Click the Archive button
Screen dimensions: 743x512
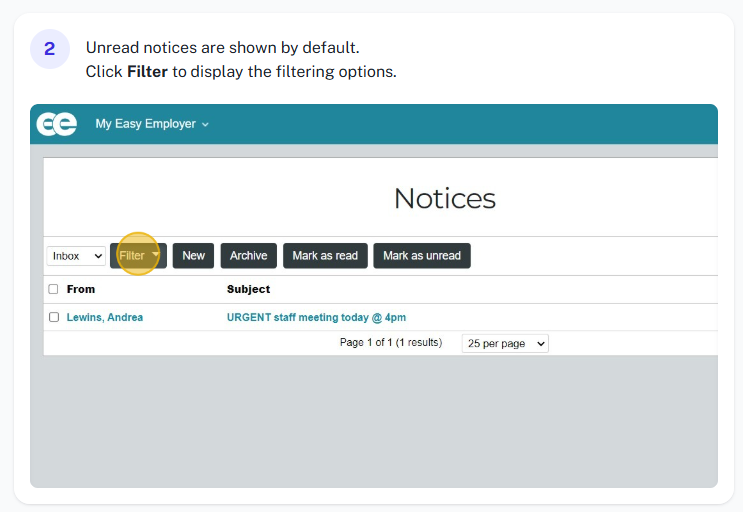(x=249, y=256)
